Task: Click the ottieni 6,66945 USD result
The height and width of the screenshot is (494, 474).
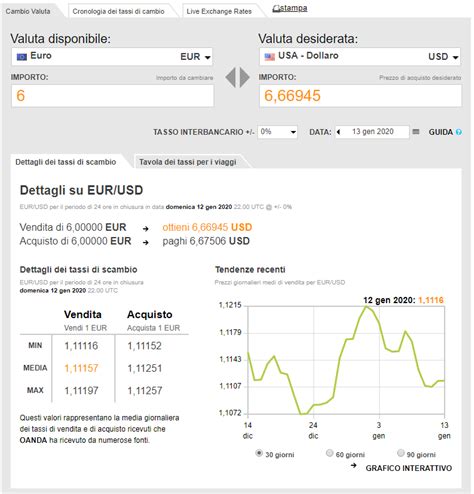Action: tap(207, 227)
